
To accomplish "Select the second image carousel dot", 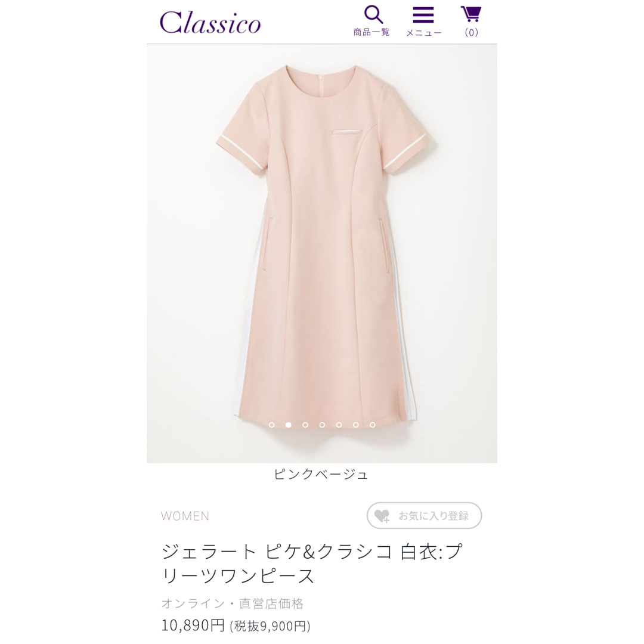I will [x=289, y=425].
